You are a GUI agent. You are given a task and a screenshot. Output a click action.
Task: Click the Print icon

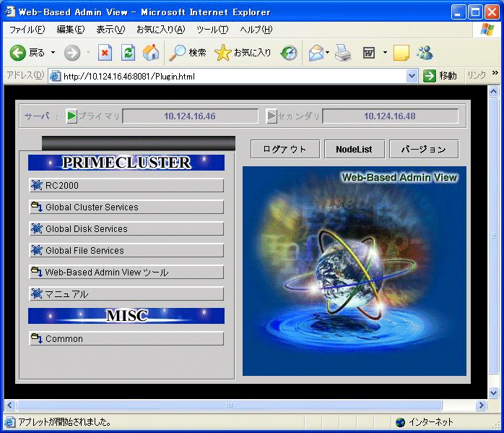point(343,53)
